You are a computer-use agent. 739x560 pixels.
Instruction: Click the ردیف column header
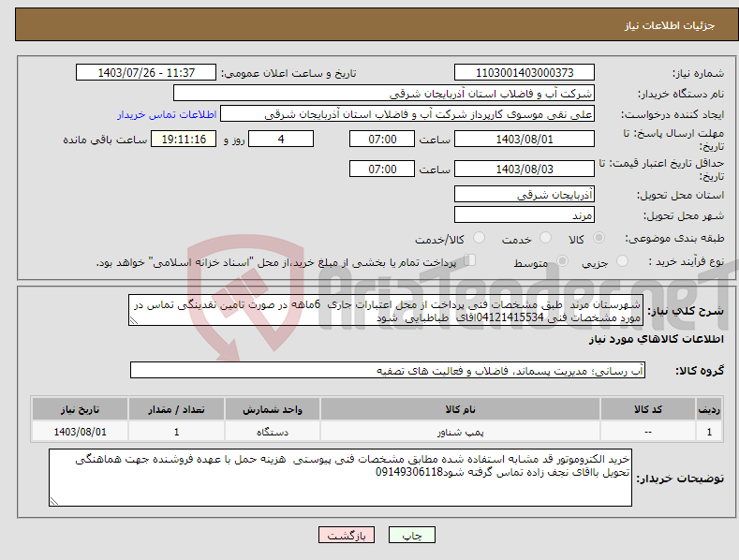(x=709, y=409)
